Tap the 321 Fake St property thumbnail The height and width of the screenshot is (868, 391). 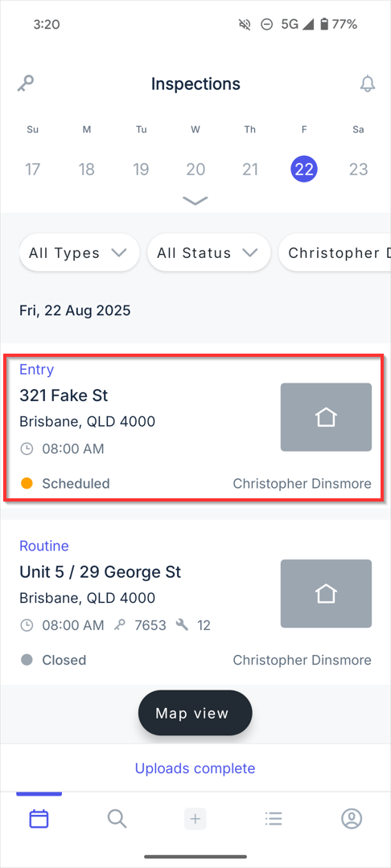pos(326,417)
